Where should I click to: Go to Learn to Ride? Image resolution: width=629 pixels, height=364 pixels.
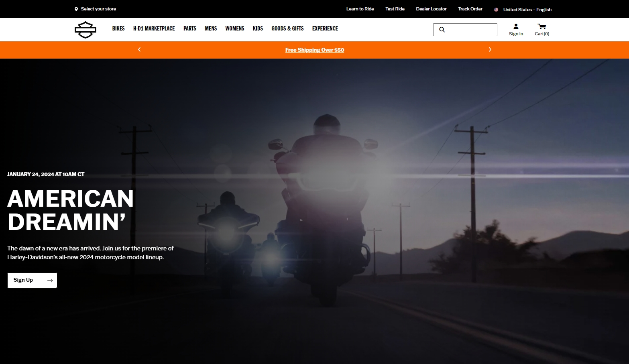coord(360,9)
